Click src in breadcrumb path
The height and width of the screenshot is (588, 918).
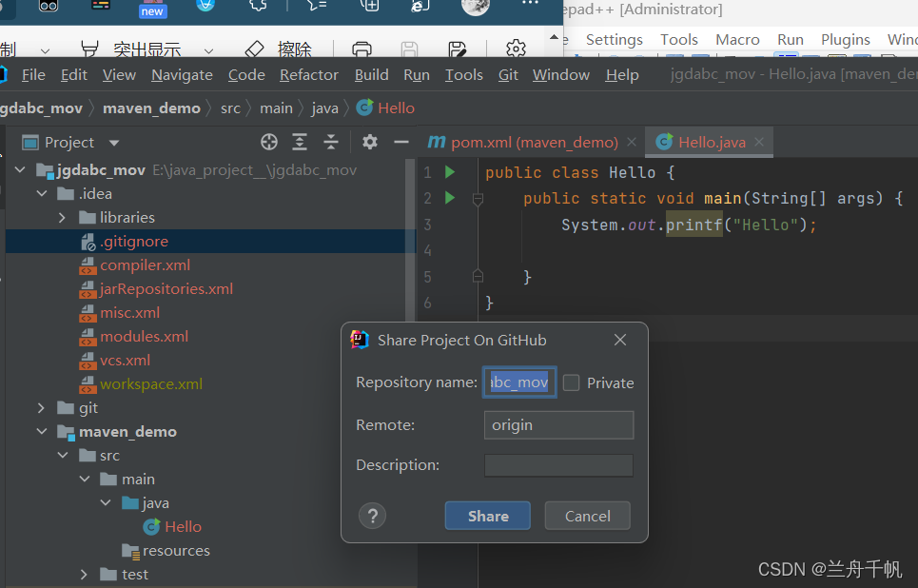point(230,108)
